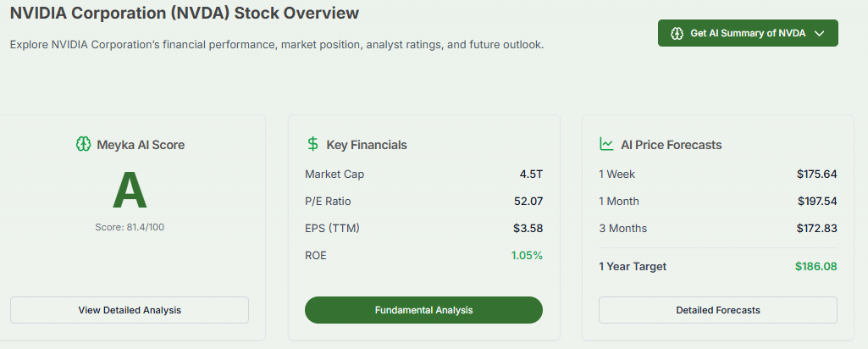Click the 1 Month forecast $197.54

click(816, 202)
